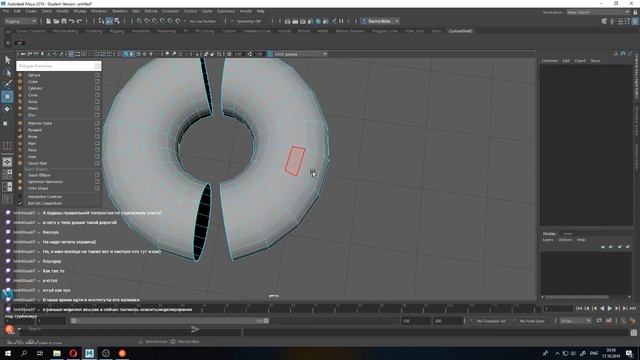Select by hierarchy mode icon

101,21
